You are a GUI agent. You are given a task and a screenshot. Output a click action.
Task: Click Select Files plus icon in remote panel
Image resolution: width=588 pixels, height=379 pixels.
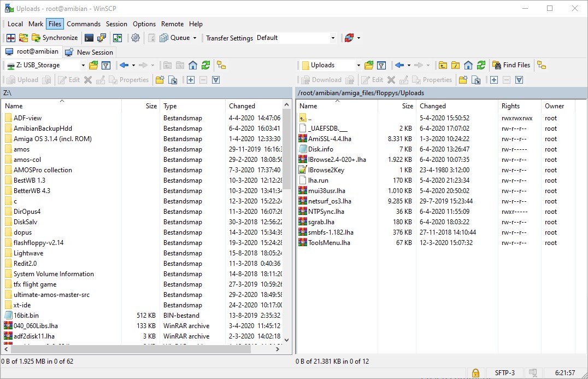coord(494,80)
